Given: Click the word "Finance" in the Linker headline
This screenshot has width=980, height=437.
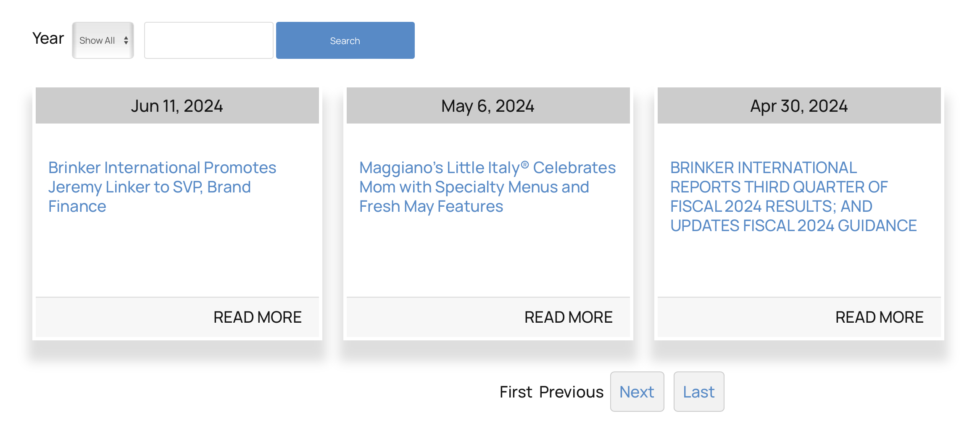Looking at the screenshot, I should coord(77,206).
